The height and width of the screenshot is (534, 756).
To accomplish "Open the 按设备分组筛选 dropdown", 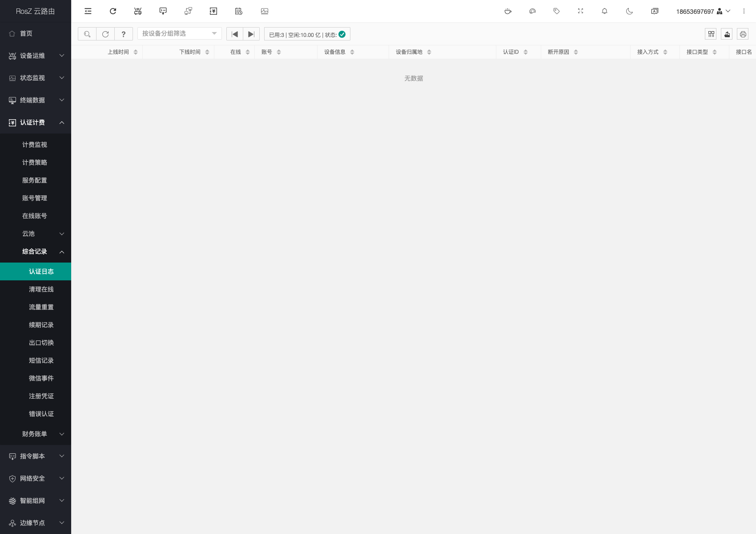I will point(179,34).
